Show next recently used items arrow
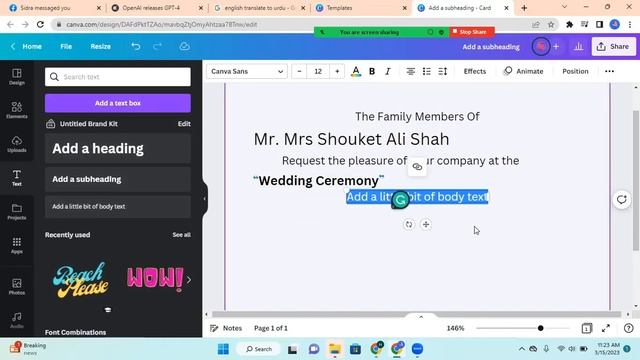The image size is (640, 360). [x=189, y=280]
